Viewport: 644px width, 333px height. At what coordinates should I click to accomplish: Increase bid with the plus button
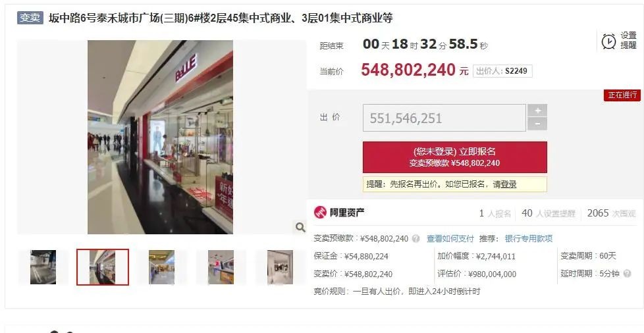pyautogui.click(x=537, y=111)
